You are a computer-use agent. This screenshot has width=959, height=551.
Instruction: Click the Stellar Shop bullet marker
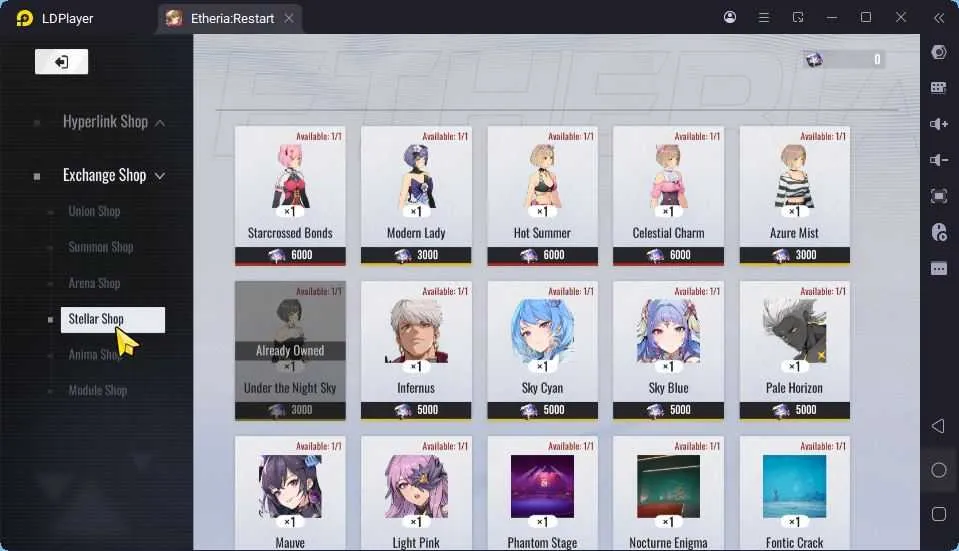pos(50,319)
